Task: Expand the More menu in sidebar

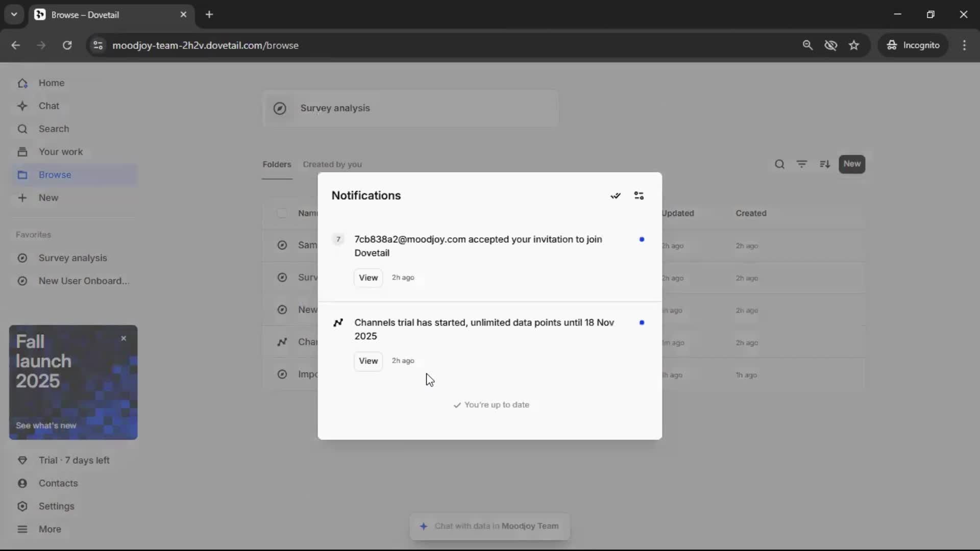Action: 50,529
